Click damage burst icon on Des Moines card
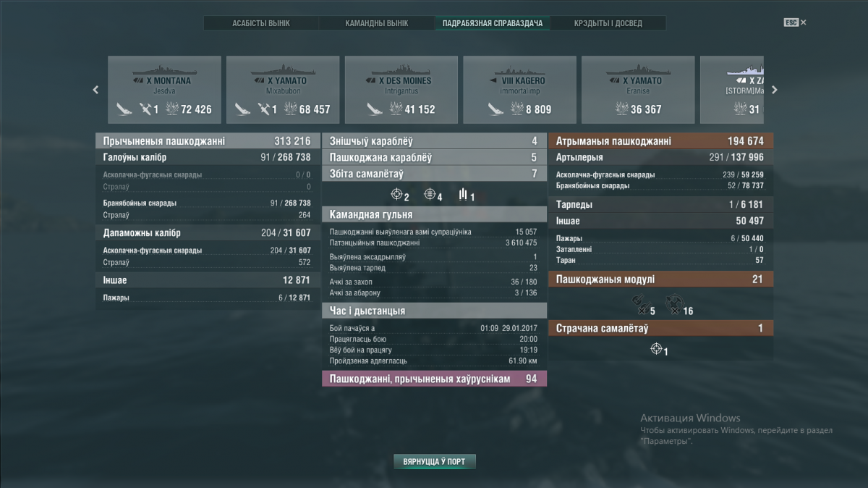The image size is (868, 488). click(396, 109)
